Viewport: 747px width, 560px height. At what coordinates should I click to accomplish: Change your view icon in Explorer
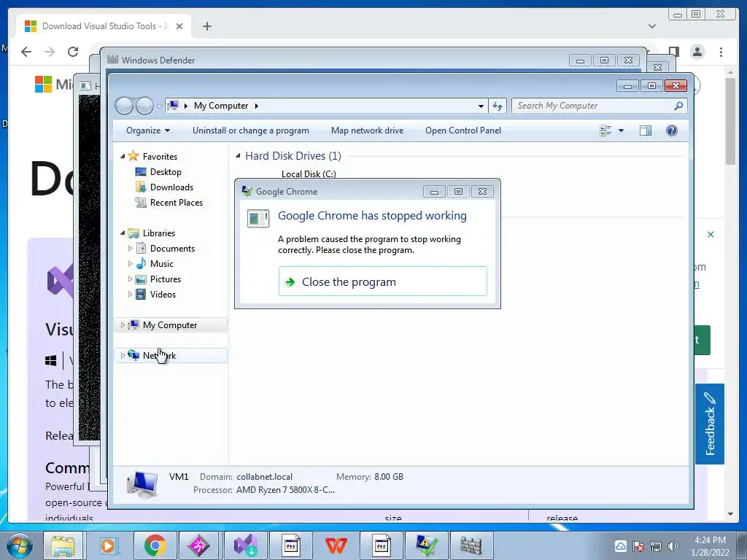pyautogui.click(x=605, y=131)
